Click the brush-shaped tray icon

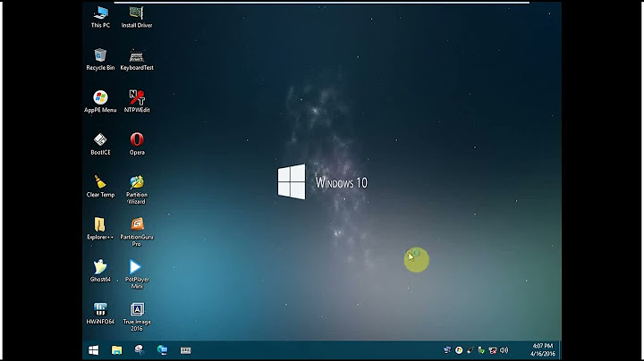(470, 350)
